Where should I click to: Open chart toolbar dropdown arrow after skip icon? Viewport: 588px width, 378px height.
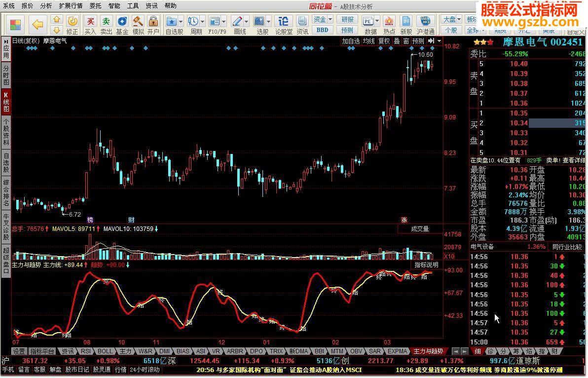coord(439,41)
